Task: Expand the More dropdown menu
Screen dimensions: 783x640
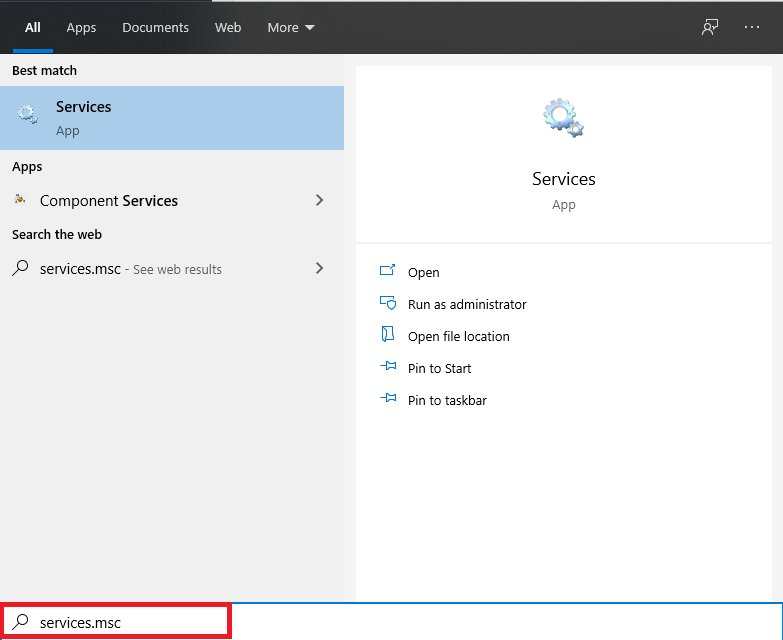Action: (x=291, y=27)
